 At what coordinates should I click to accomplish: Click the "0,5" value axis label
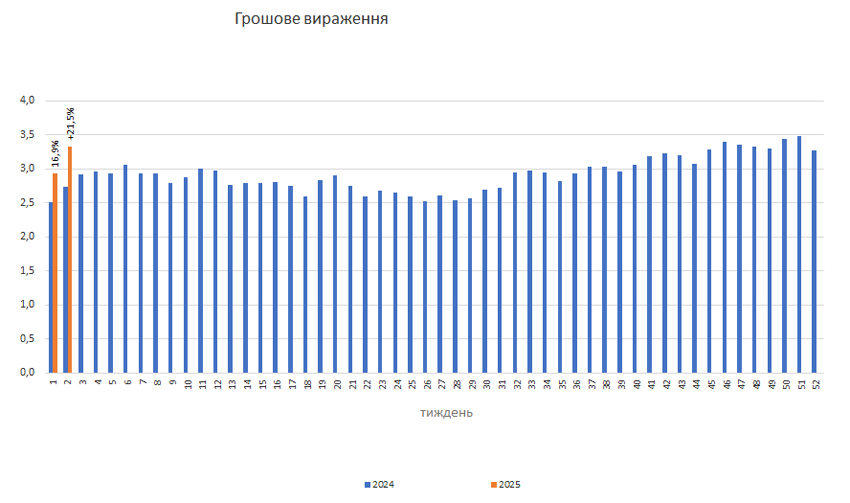[x=27, y=339]
